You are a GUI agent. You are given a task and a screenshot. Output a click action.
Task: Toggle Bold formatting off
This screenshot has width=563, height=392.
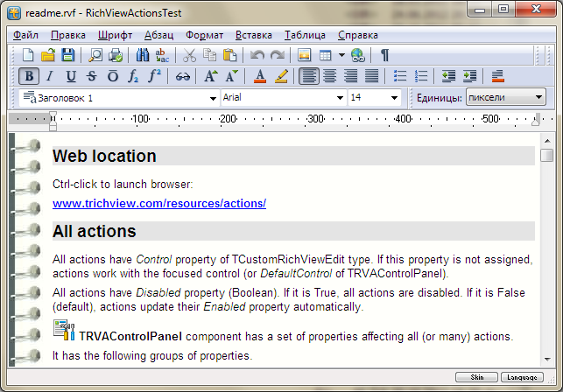tap(29, 76)
